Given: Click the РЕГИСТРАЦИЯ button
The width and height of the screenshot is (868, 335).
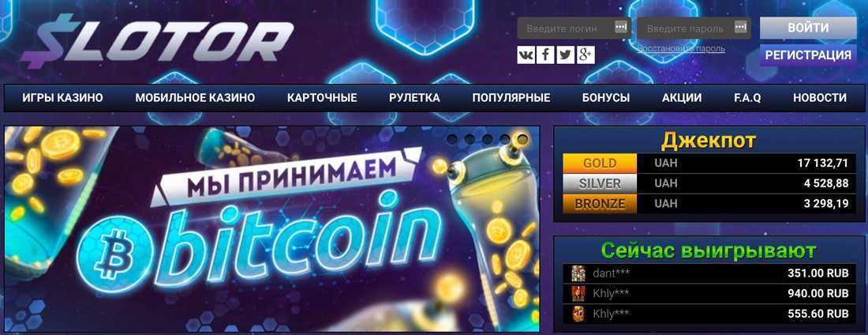Looking at the screenshot, I should coord(808,55).
